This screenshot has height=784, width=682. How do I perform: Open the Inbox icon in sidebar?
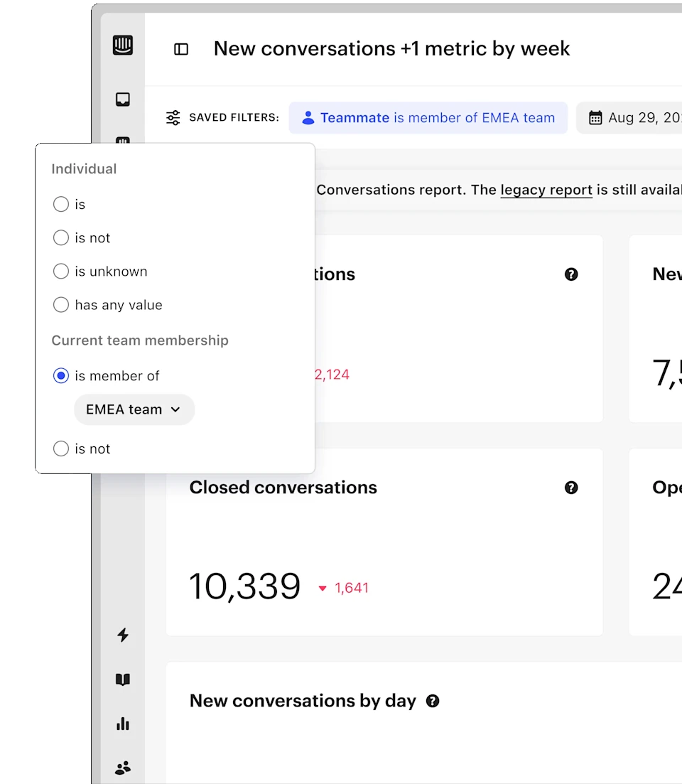point(123,100)
